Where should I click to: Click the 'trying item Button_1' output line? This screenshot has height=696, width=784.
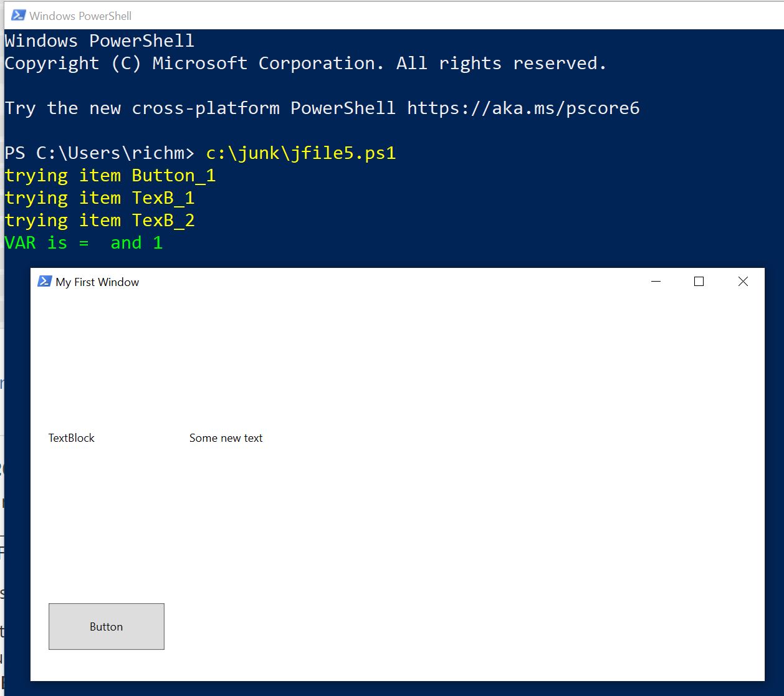[x=110, y=176]
